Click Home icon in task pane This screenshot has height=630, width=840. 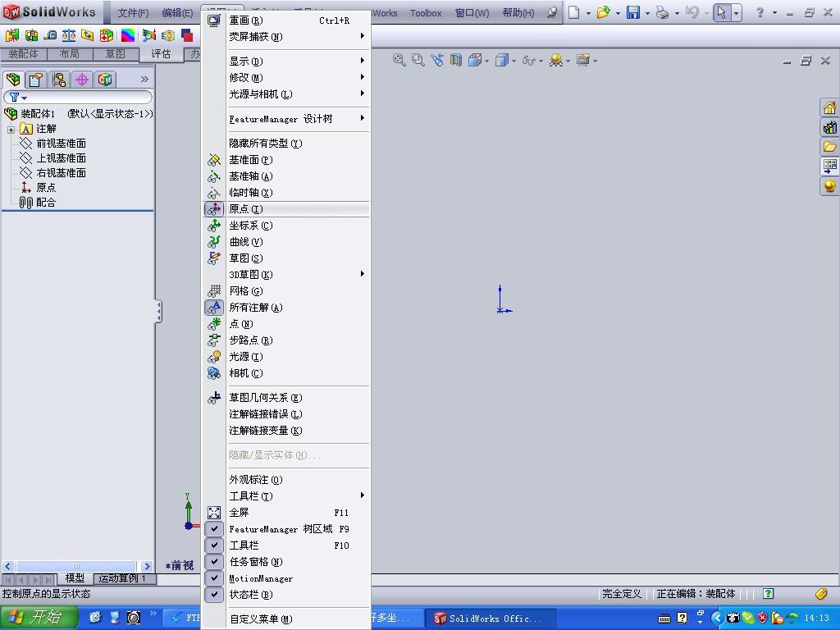coord(830,108)
